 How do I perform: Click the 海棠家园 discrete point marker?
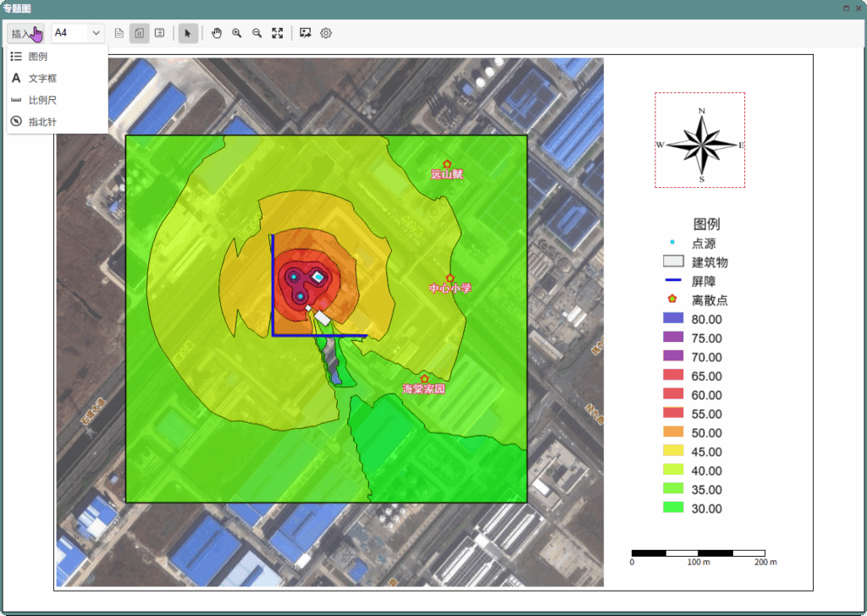[x=425, y=378]
